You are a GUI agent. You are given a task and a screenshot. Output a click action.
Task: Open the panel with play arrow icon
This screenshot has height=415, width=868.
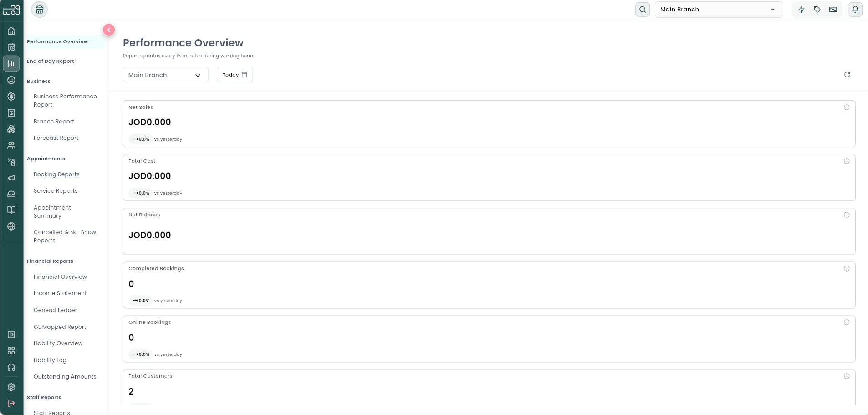tap(11, 334)
